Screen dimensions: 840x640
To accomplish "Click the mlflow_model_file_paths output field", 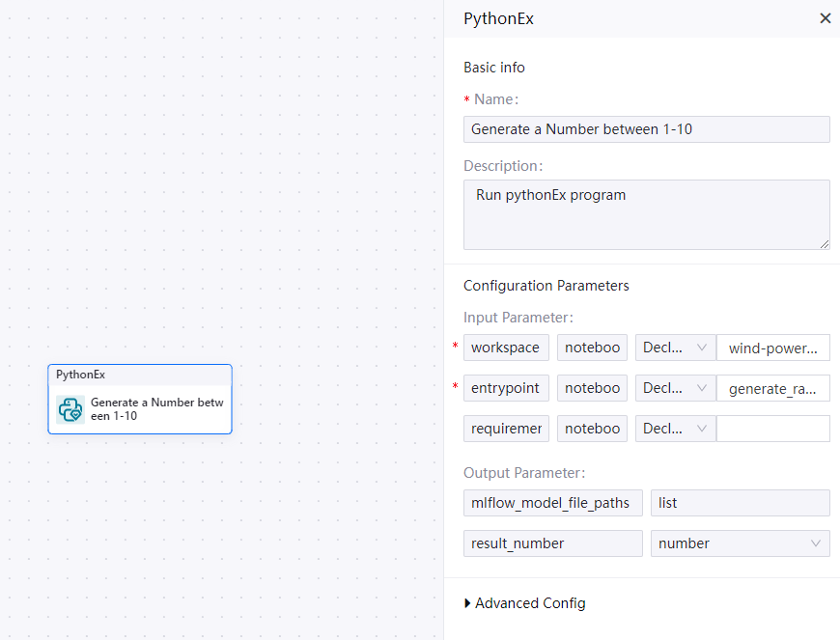I will pos(552,503).
